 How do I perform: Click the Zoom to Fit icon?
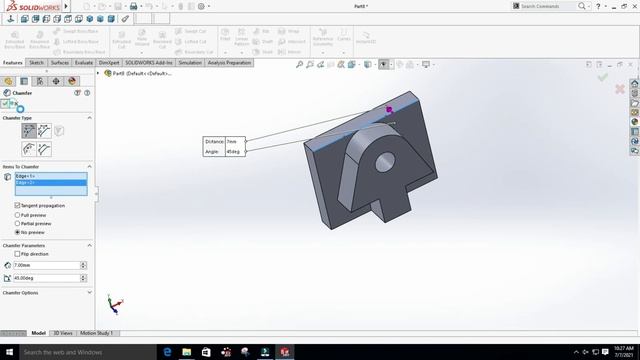tap(300, 64)
